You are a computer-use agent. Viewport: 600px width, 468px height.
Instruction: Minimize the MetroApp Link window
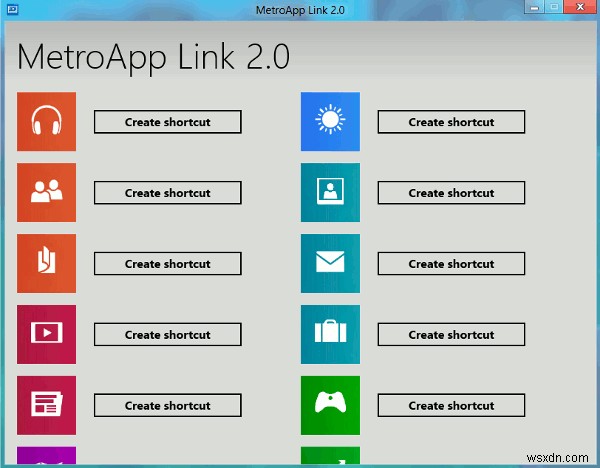click(x=535, y=7)
